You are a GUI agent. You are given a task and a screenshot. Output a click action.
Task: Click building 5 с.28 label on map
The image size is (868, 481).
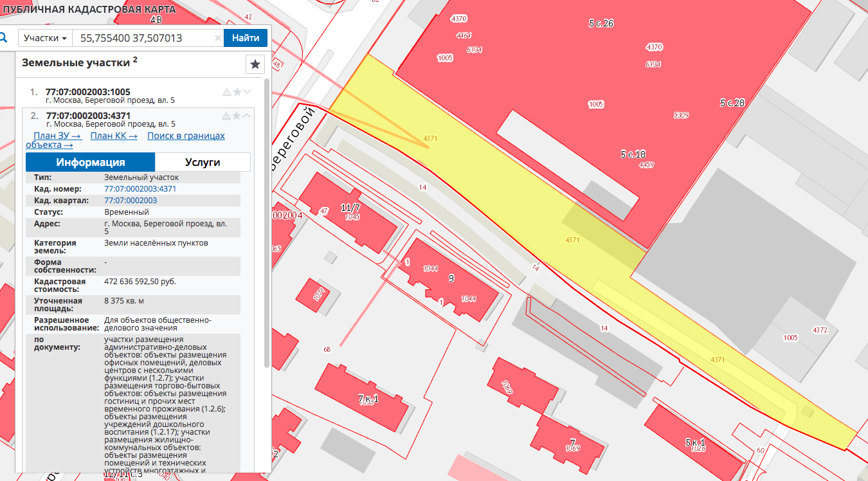[x=732, y=103]
